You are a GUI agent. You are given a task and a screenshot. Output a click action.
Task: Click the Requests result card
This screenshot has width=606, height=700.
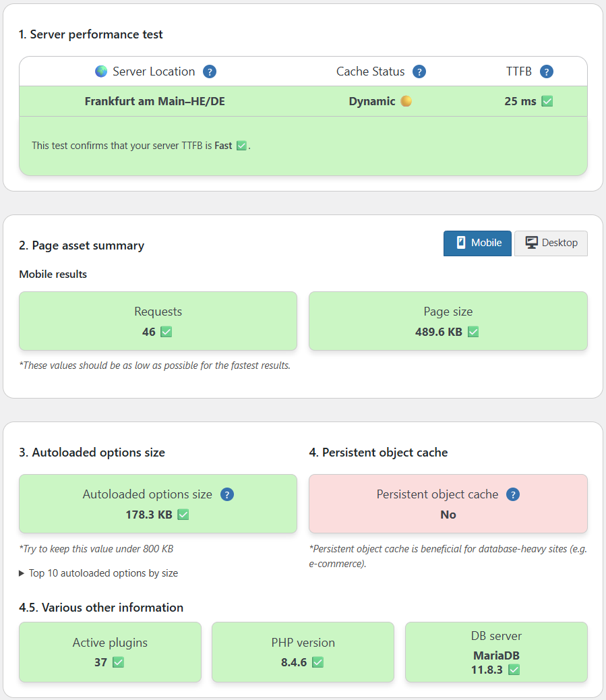158,321
